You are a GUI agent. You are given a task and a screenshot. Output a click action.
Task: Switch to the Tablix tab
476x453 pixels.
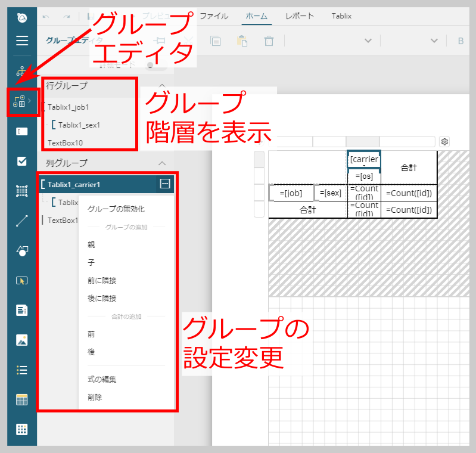341,16
